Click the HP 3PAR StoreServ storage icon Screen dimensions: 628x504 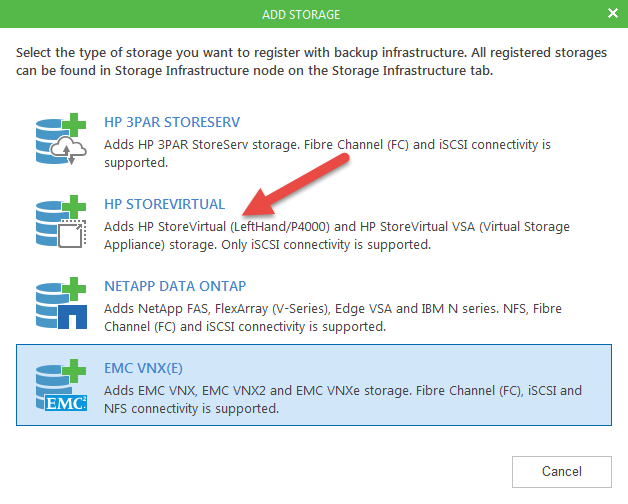62,139
